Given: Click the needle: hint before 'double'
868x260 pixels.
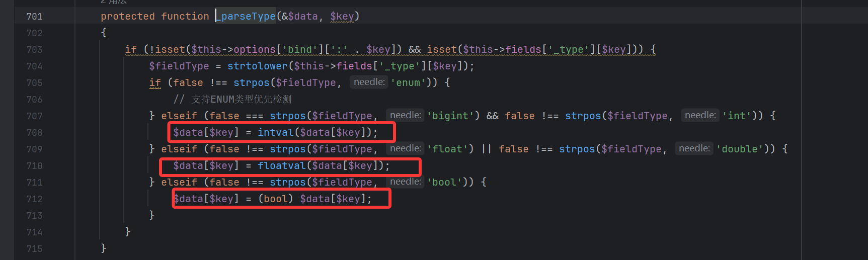Looking at the screenshot, I should pos(694,149).
